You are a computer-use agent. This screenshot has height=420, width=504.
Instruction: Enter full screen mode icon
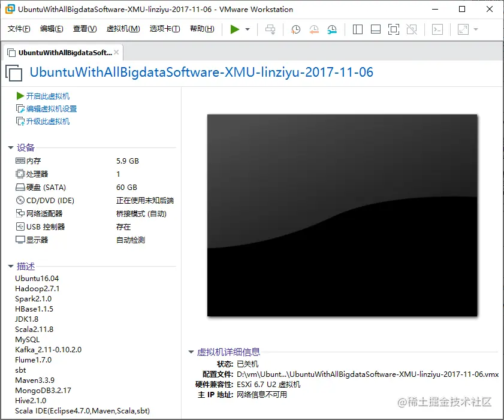click(x=393, y=29)
